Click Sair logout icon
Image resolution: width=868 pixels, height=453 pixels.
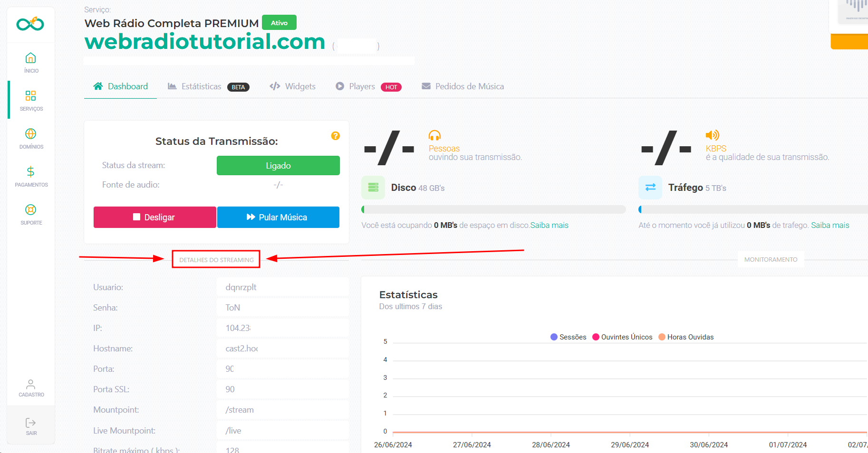pos(31,423)
